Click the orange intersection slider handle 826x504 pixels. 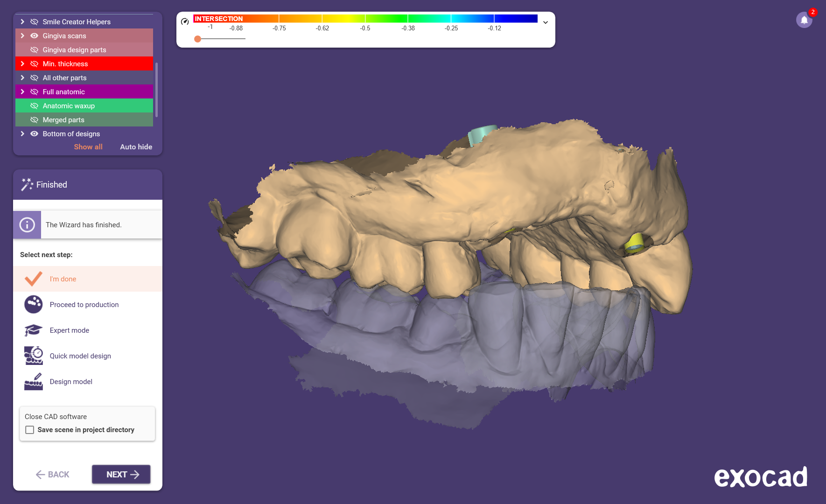(198, 39)
